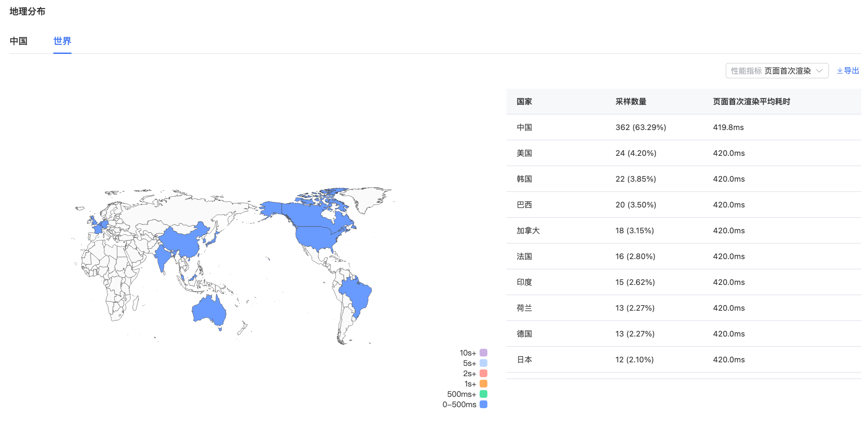Click the 页面首次渲染平均耗时 column header
Viewport: 868px width, 422px height.
pos(751,101)
